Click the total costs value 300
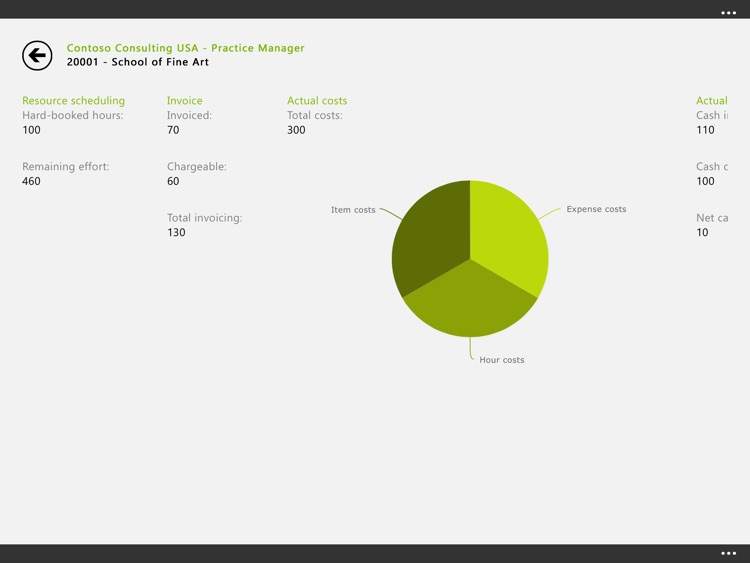Viewport: 750px width, 563px height. click(297, 130)
